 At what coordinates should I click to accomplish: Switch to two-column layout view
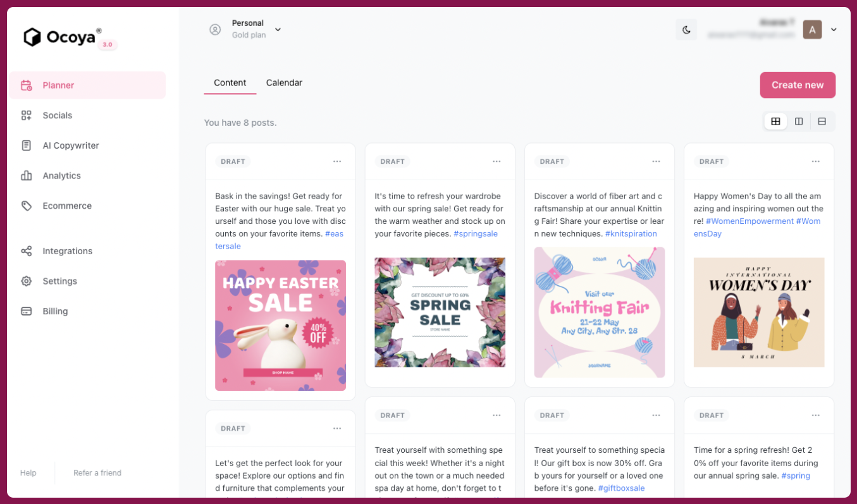coord(799,121)
